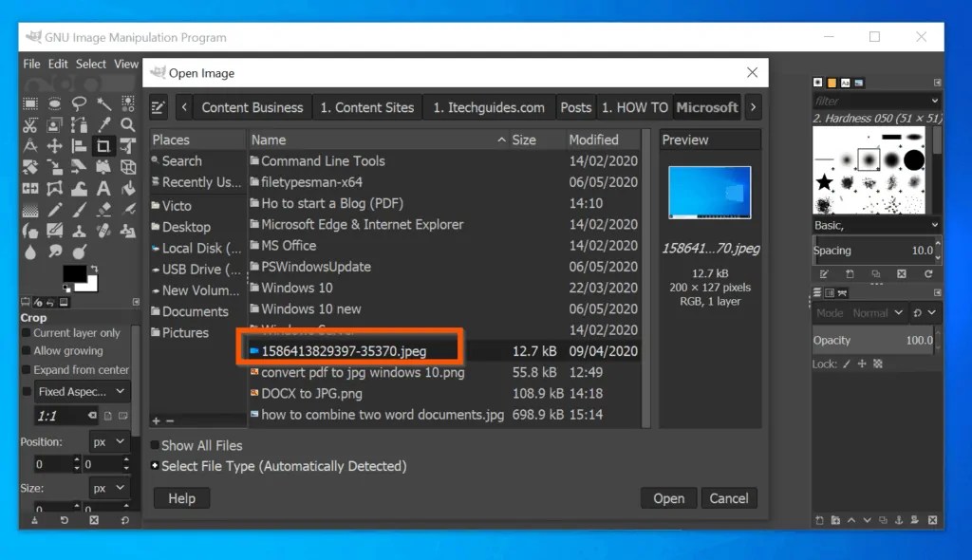
Task: Click the Edit Brush icon in Brushes panel
Action: click(x=823, y=273)
